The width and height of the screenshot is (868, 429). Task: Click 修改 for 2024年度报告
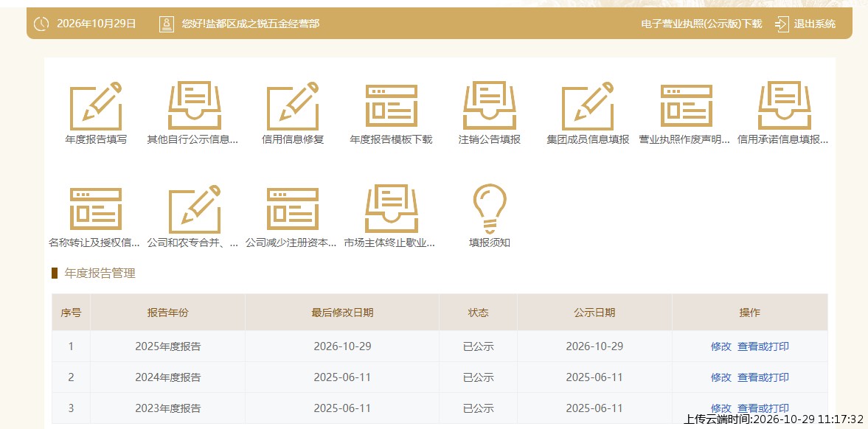(x=721, y=377)
